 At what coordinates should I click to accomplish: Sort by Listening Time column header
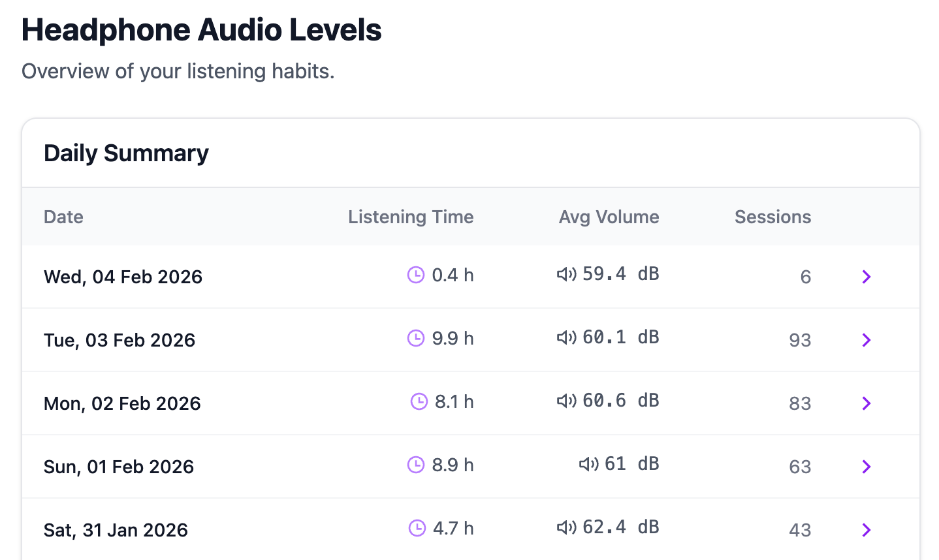pos(411,217)
